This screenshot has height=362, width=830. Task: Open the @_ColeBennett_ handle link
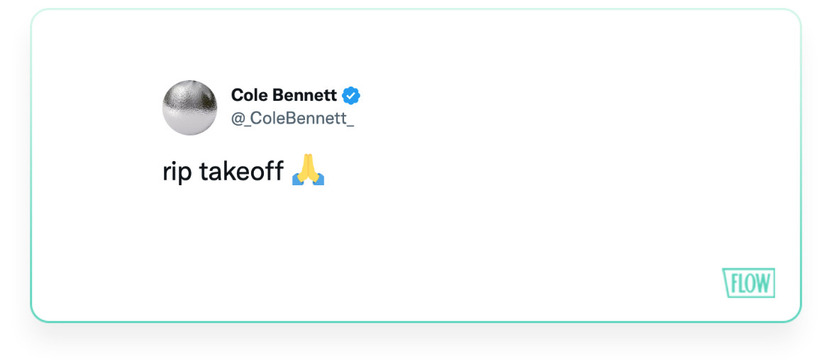click(x=292, y=119)
